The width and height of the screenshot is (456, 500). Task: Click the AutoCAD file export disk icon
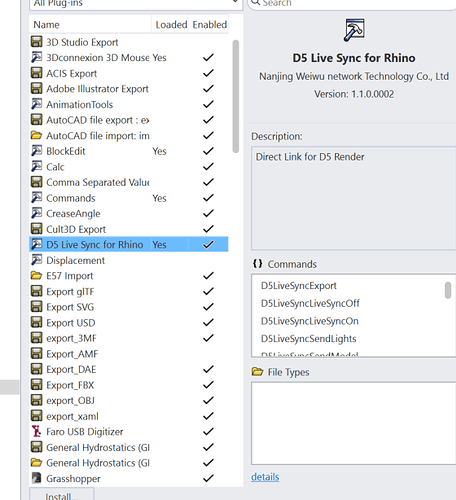pyautogui.click(x=37, y=120)
